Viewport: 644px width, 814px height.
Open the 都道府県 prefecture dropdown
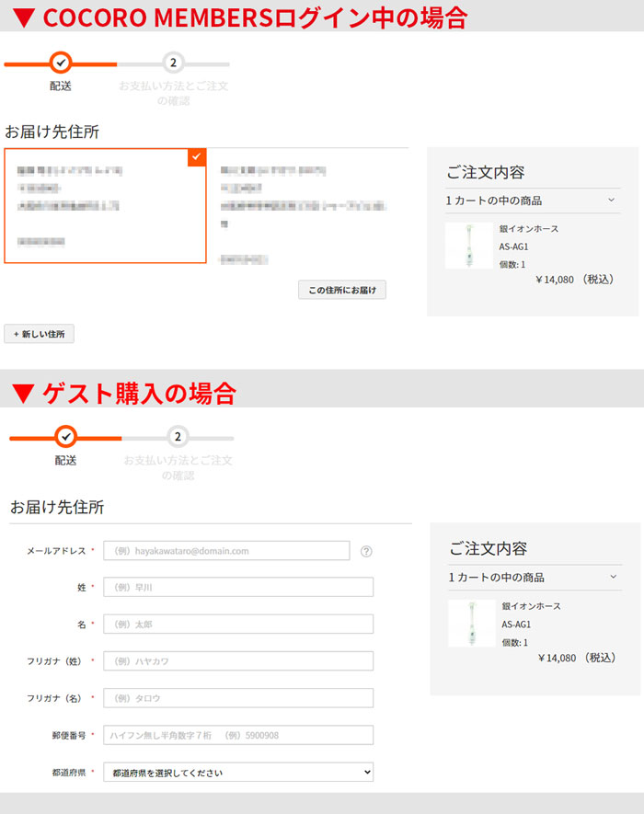(238, 773)
